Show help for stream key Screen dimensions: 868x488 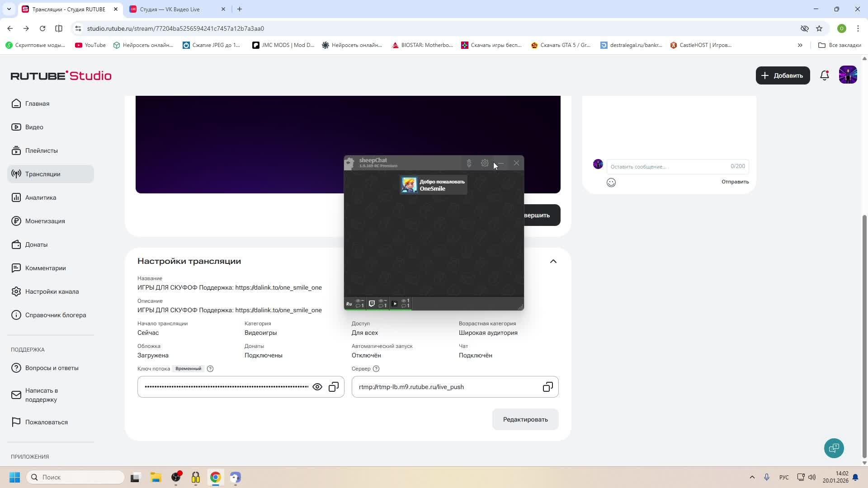pyautogui.click(x=210, y=369)
